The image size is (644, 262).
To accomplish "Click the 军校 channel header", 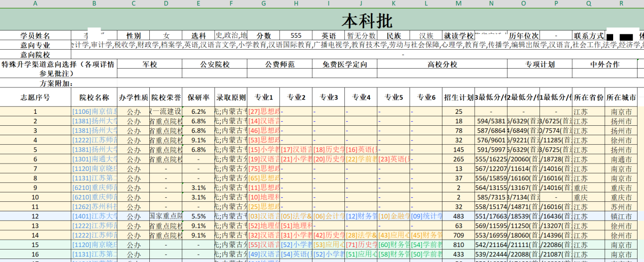I will tap(149, 64).
